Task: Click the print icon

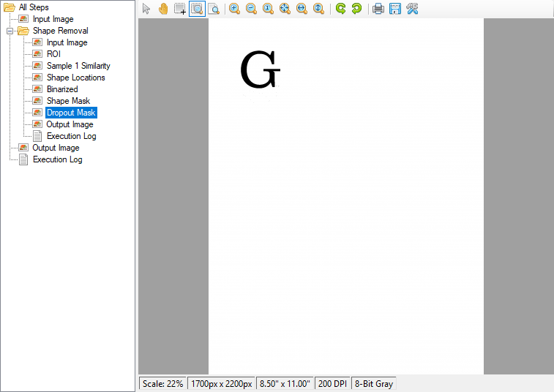Action: (378, 9)
